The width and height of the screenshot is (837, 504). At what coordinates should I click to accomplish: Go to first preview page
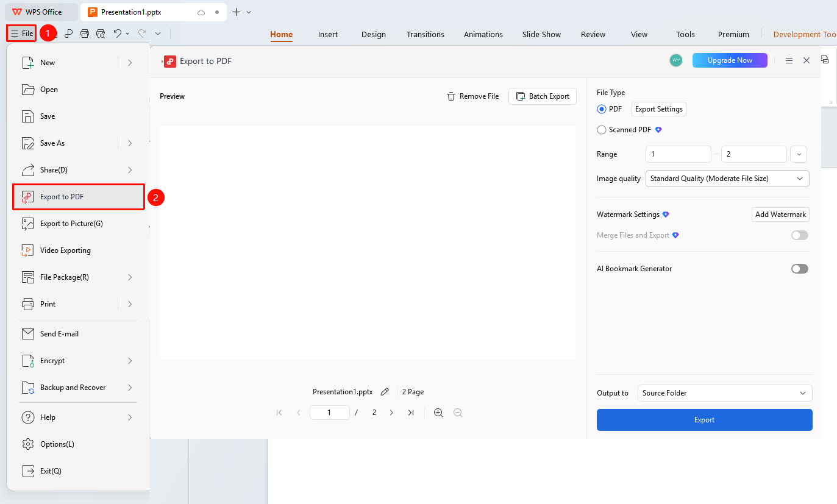(279, 413)
